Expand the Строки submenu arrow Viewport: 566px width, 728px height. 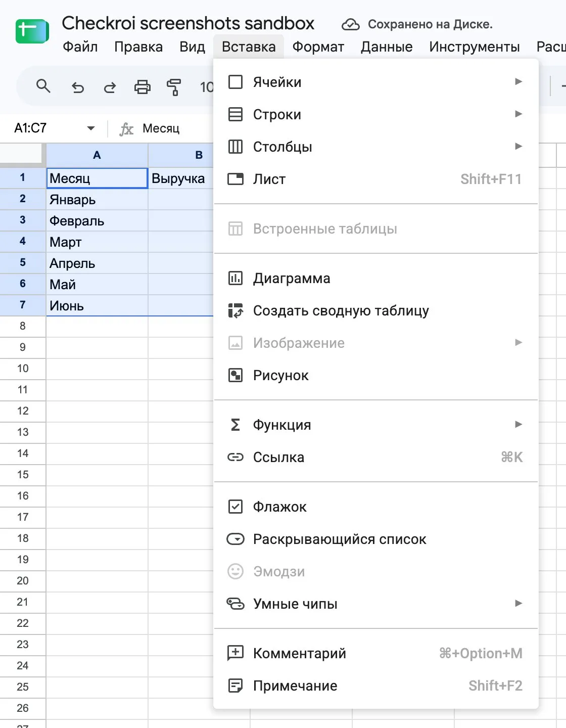(x=518, y=114)
